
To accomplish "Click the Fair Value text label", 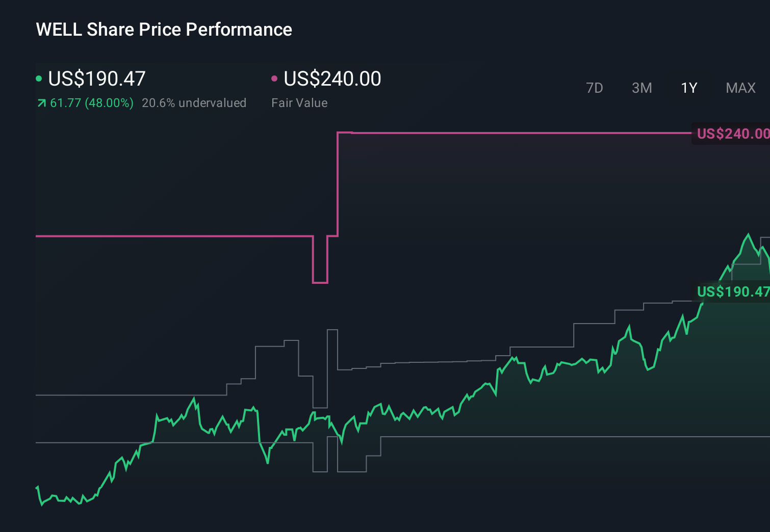I will 300,102.
